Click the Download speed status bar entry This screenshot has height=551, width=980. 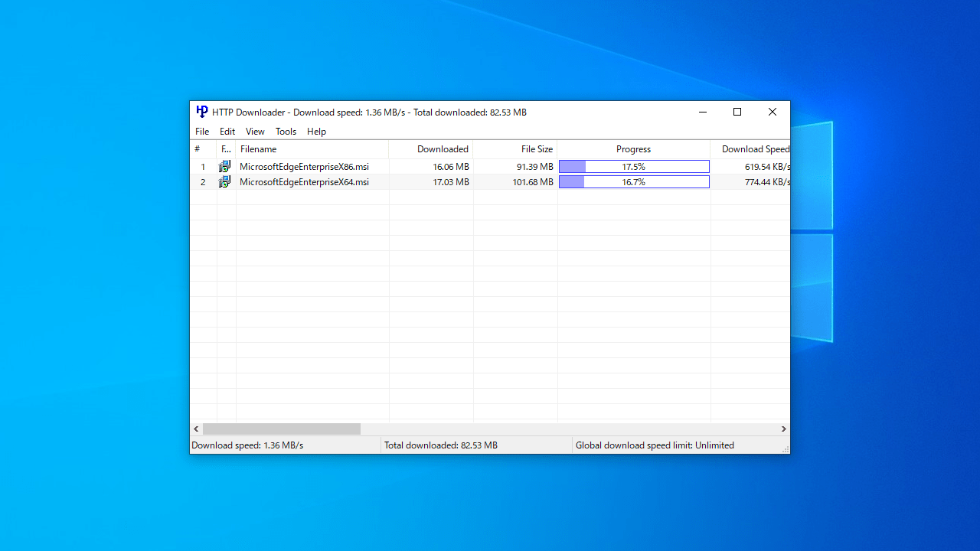(x=285, y=445)
